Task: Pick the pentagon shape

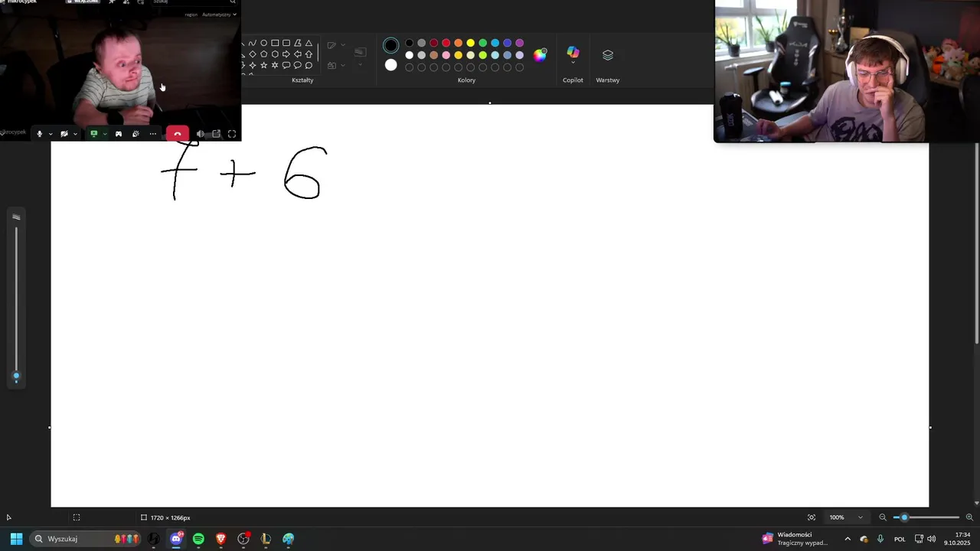Action: [x=263, y=54]
